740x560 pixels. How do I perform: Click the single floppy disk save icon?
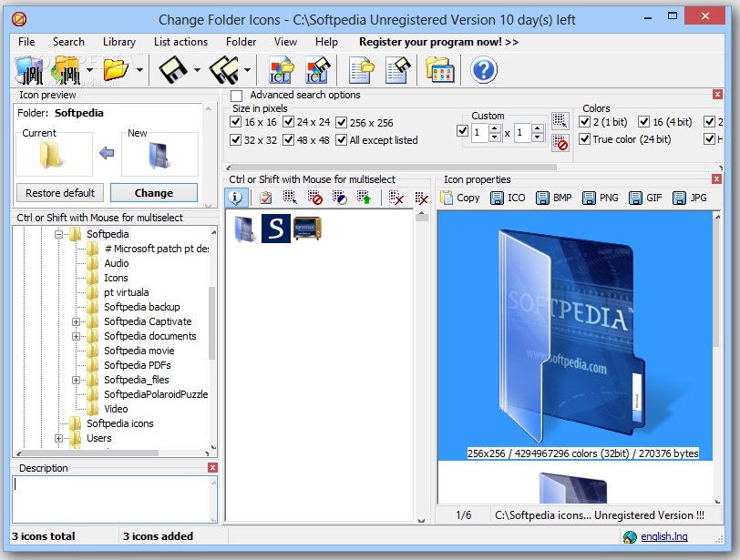[x=173, y=70]
